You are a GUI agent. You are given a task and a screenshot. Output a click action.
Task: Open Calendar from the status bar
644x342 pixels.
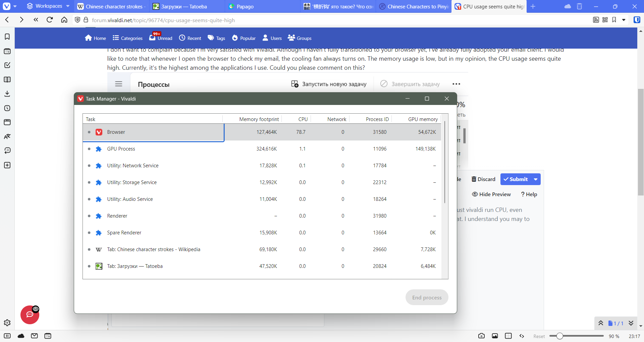coord(48,336)
